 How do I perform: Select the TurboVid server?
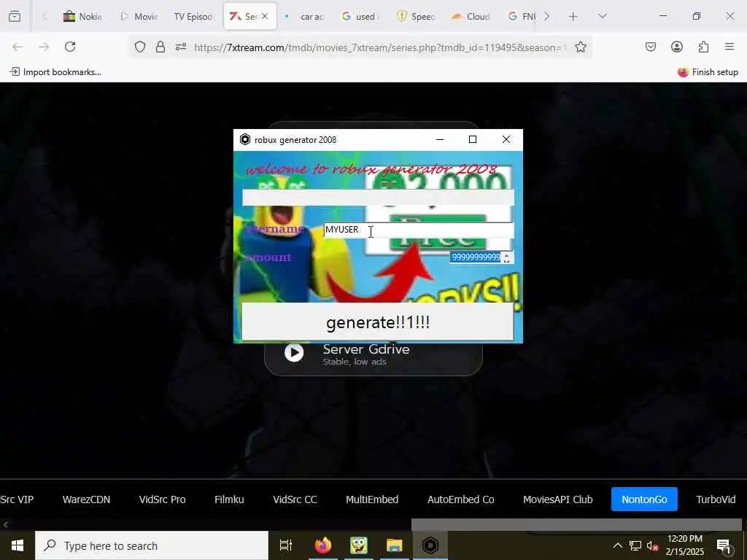point(716,499)
